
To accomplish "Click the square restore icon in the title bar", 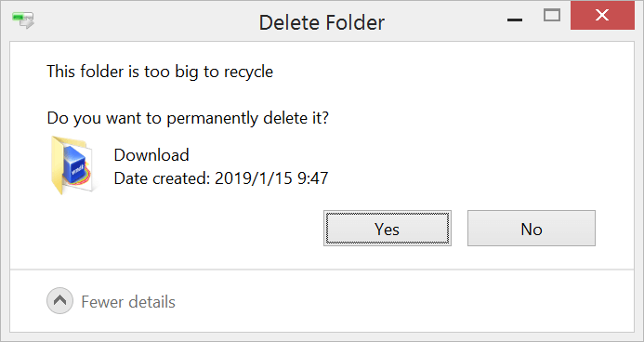I will 552,16.
